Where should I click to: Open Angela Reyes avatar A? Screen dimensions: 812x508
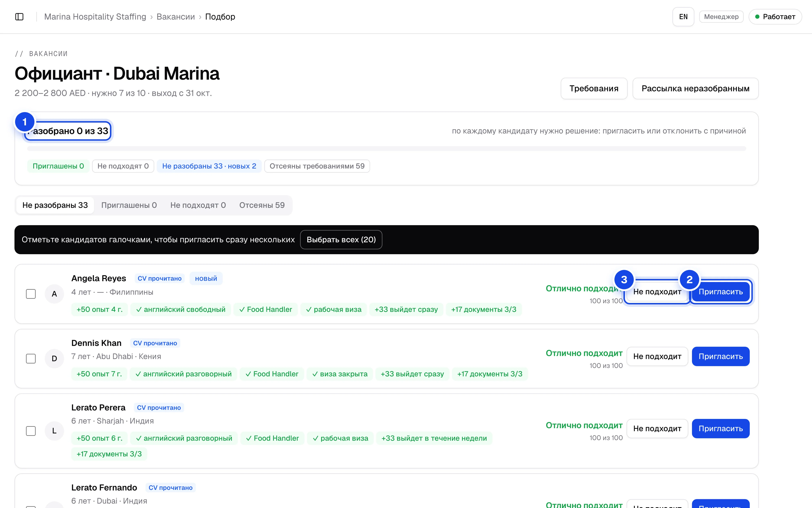pos(54,294)
